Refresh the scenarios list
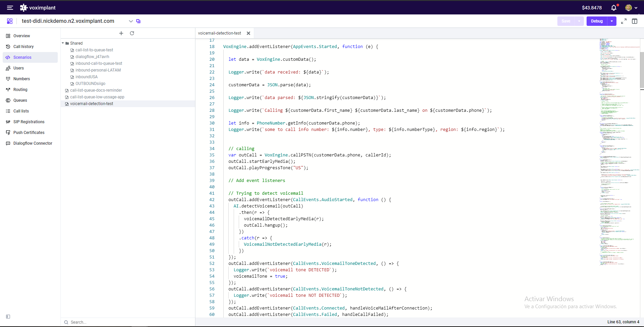Image resolution: width=644 pixels, height=327 pixels. [132, 33]
